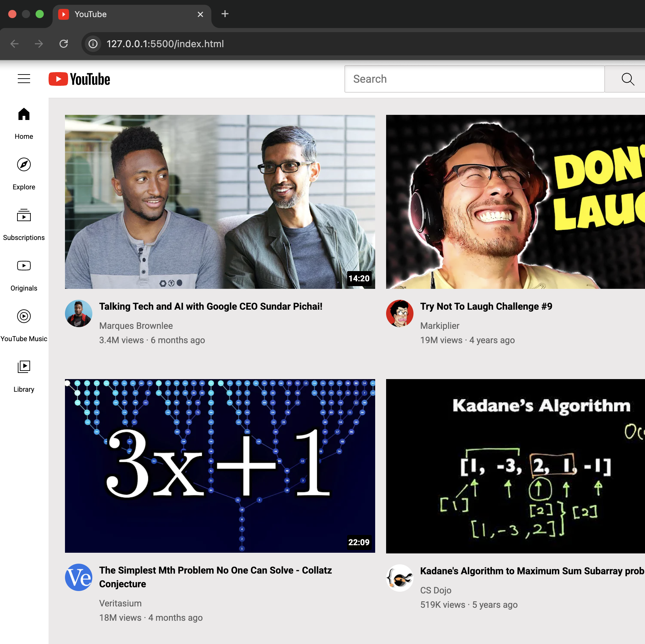Viewport: 645px width, 644px height.
Task: Select the YouTube browser tab
Action: point(132,14)
